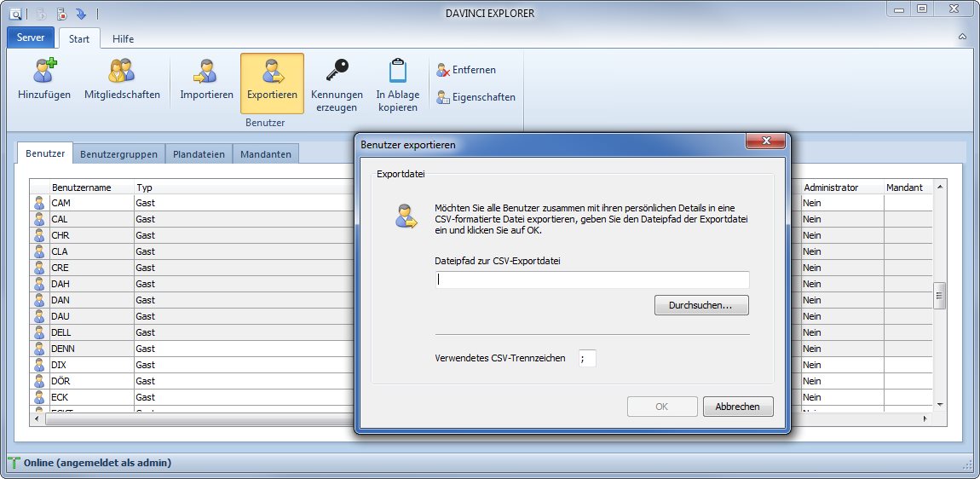Click the CSV-Trennzeichen separator field
This screenshot has height=479, width=980.
click(587, 358)
